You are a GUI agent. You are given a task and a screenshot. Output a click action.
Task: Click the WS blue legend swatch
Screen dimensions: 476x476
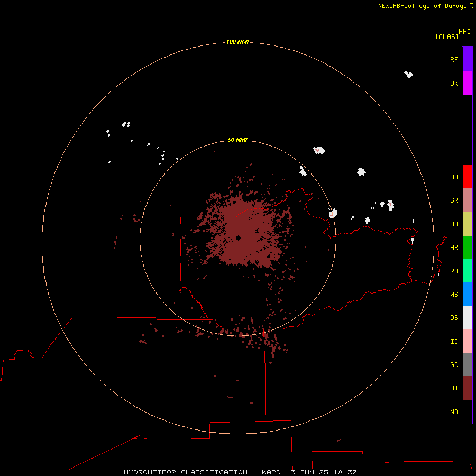tap(467, 294)
